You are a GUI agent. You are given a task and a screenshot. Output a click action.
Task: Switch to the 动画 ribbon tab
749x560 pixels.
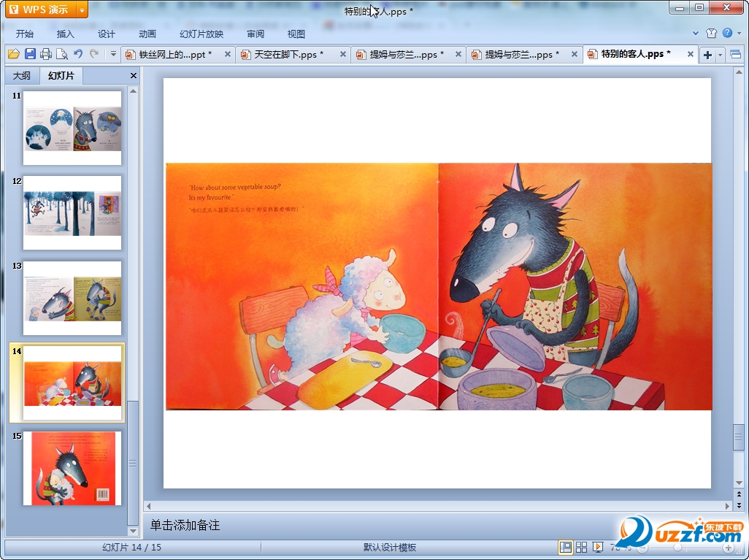coord(147,34)
